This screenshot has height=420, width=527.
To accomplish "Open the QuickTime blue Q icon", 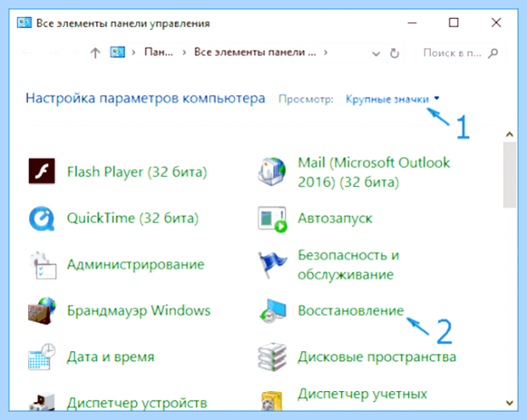I will coord(42,219).
